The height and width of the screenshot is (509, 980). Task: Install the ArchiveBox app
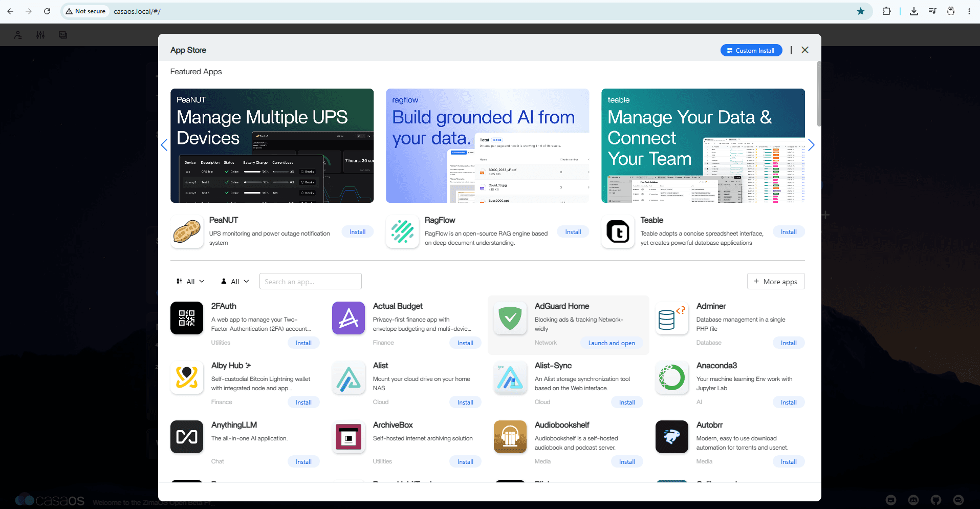click(465, 462)
